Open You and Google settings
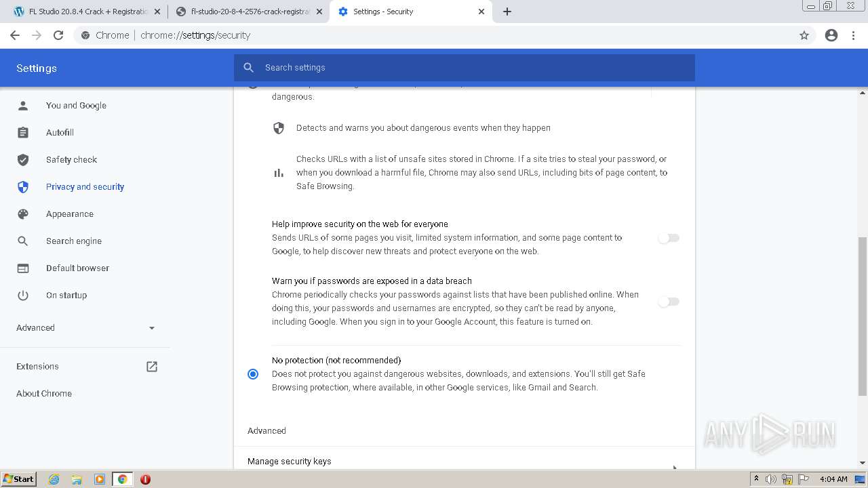The image size is (868, 488). pos(76,106)
